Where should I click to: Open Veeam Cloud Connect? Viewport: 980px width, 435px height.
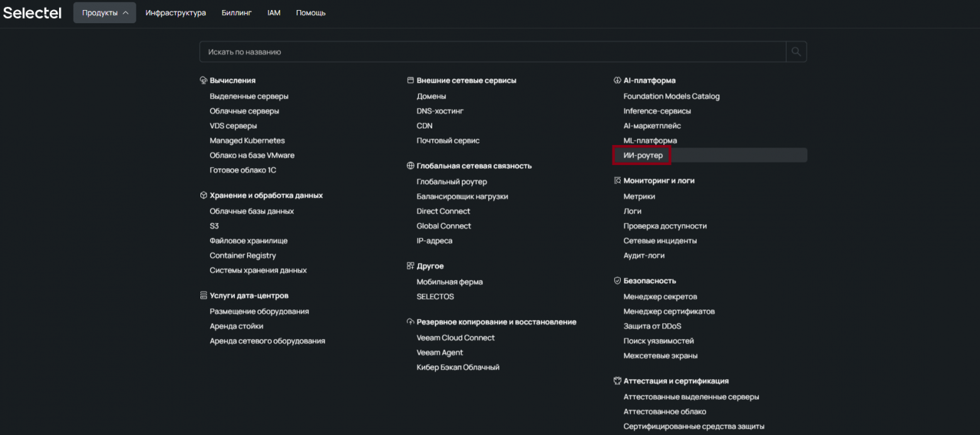[x=455, y=338]
